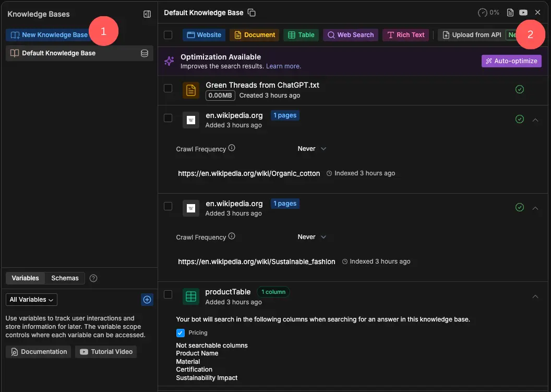Click the Auto-optimize button

[x=511, y=61]
